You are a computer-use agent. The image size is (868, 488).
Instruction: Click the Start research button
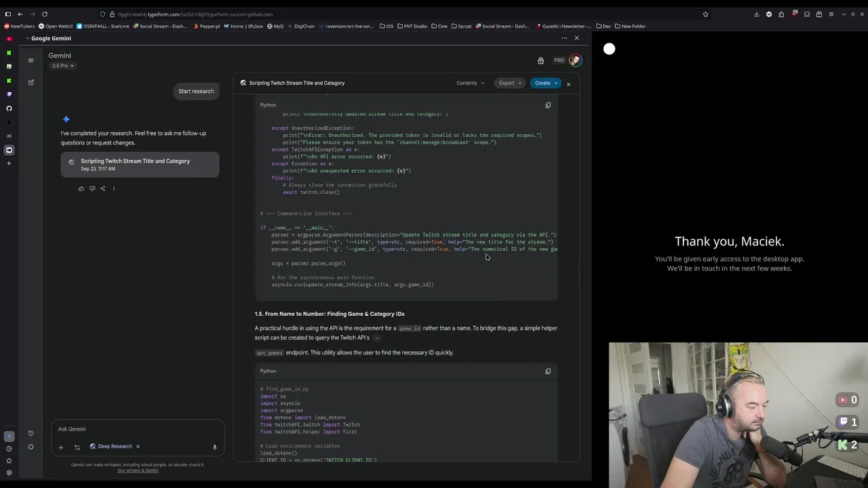196,91
